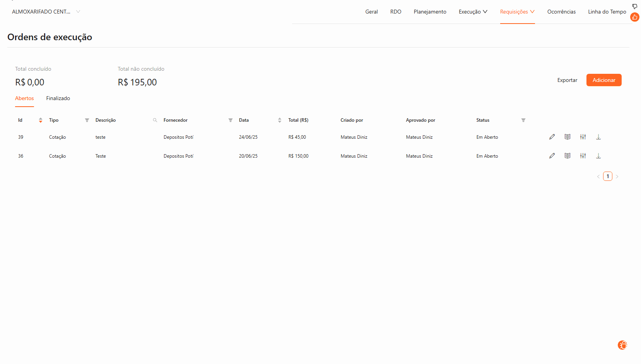Open the details book icon for order 36

567,156
